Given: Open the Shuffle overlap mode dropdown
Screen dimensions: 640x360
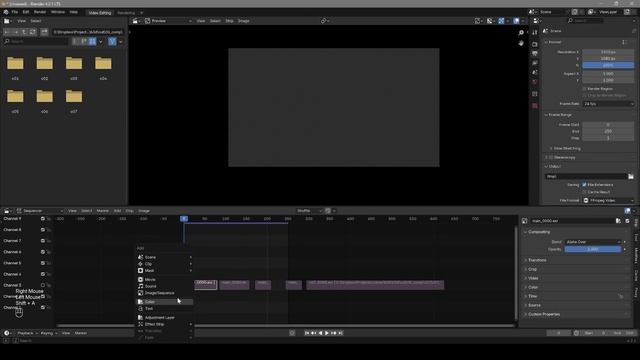Looking at the screenshot, I should pos(309,211).
